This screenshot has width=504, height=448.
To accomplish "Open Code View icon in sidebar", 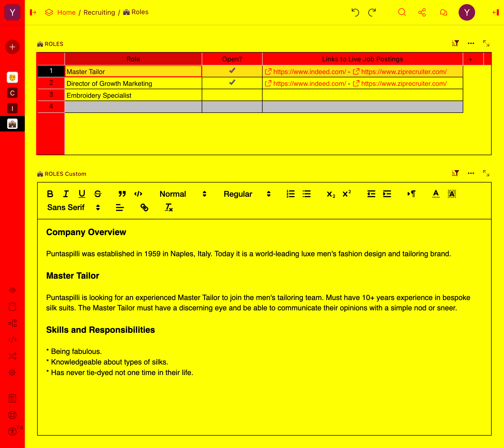I will click(x=12, y=340).
